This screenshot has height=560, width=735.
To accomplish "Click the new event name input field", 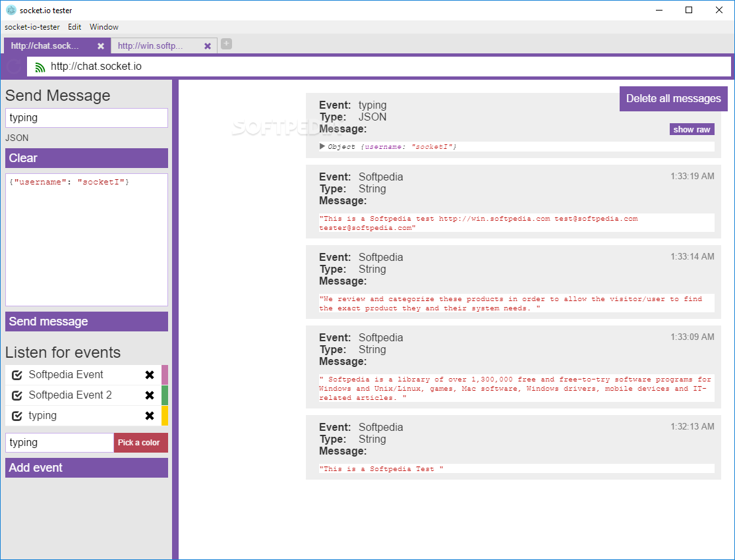I will point(59,442).
